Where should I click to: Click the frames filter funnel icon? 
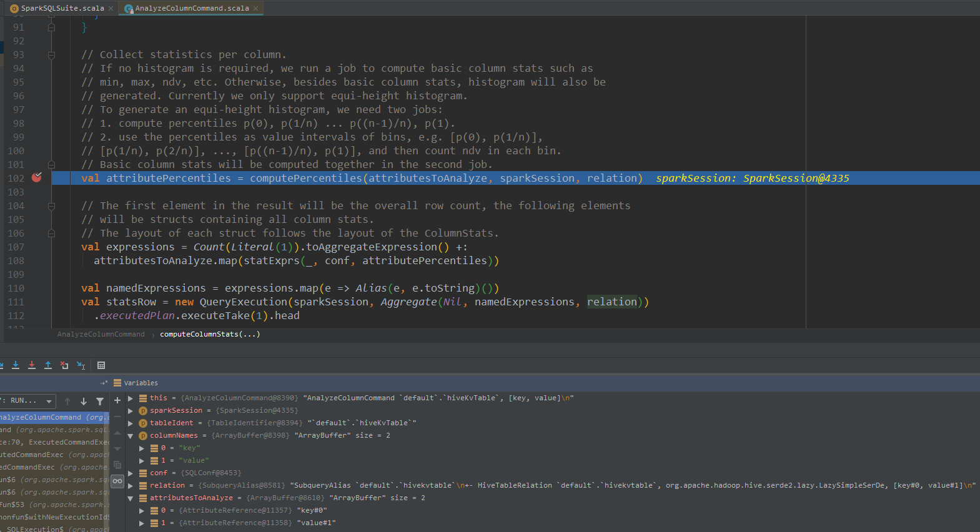(100, 401)
